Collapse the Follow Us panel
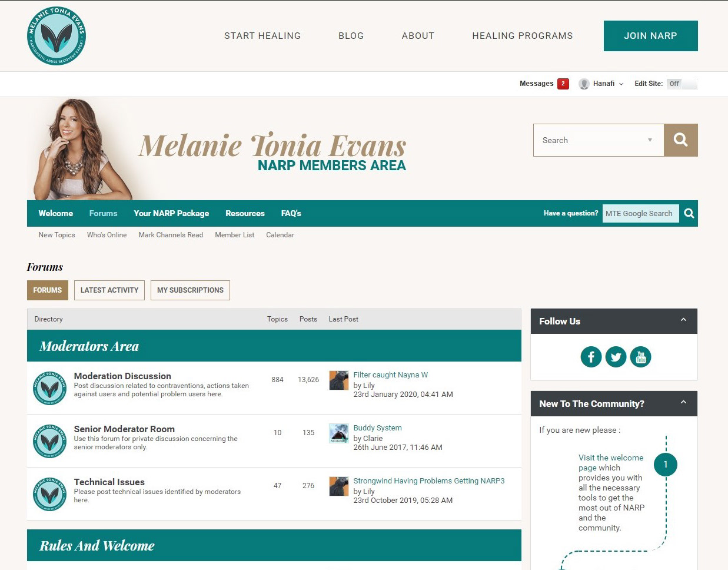Screen dimensions: 728x570 point(683,320)
